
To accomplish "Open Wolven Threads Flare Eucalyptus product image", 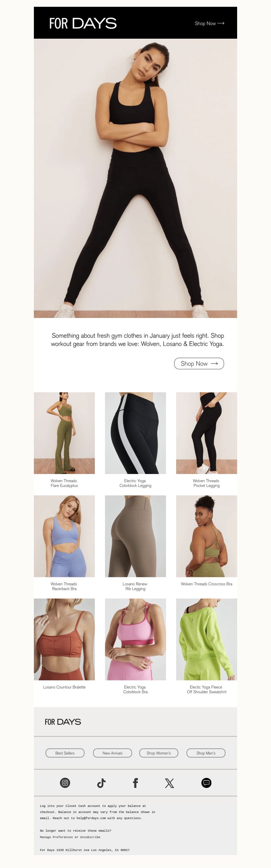I will [x=64, y=433].
